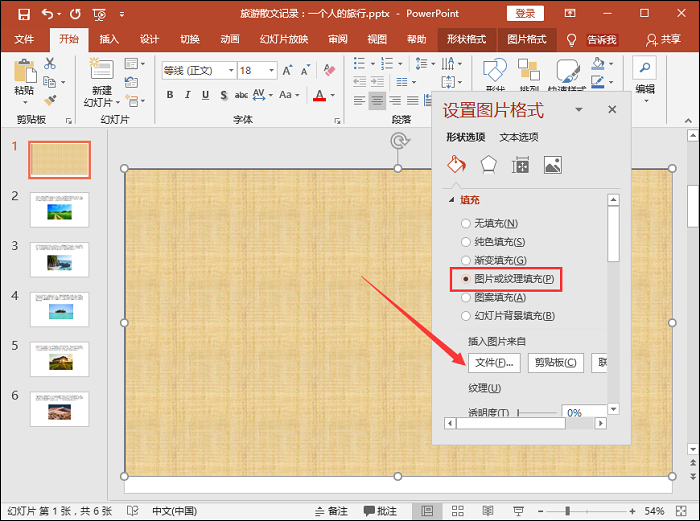Select slide 4 thumbnail
700x521 pixels.
60,309
